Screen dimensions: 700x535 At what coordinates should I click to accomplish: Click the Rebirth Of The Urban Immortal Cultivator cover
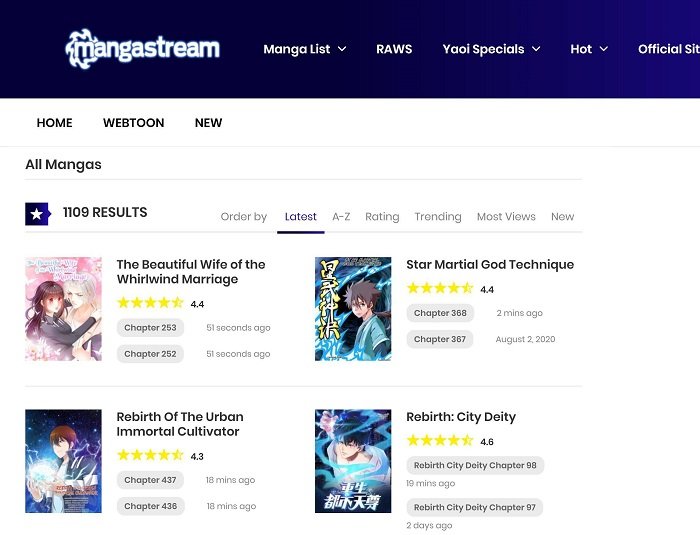[x=63, y=461]
